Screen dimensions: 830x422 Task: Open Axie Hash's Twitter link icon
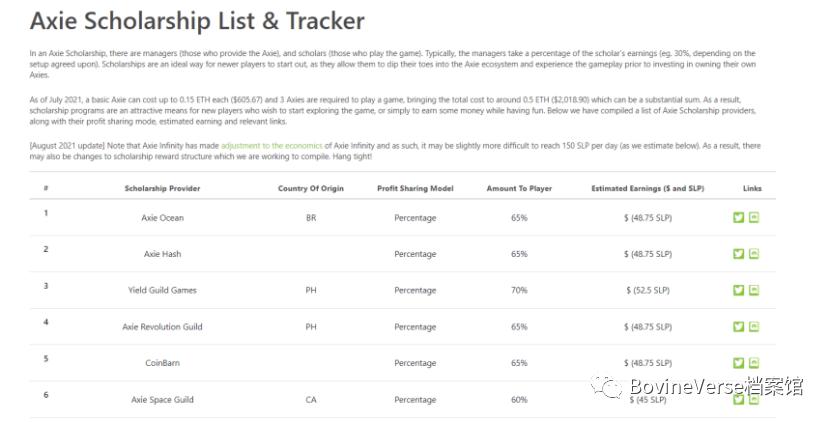coord(739,254)
